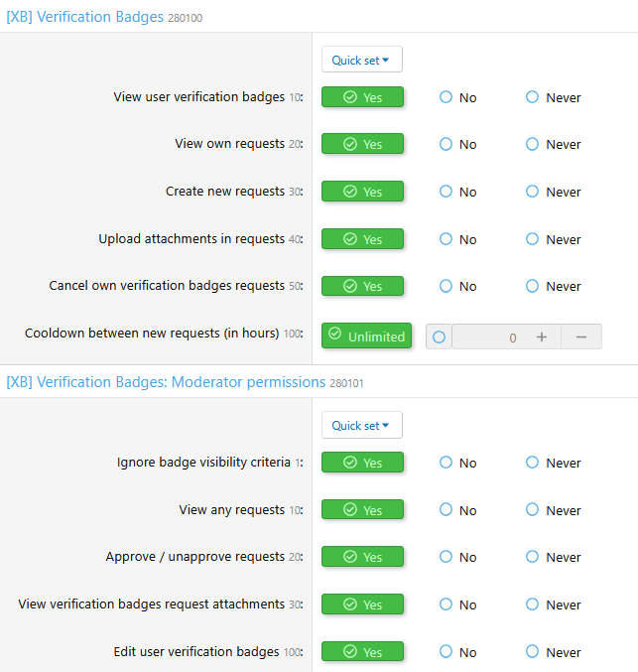Screen dimensions: 638x672
Task: Set Create new requests to Never
Action: click(x=553, y=192)
